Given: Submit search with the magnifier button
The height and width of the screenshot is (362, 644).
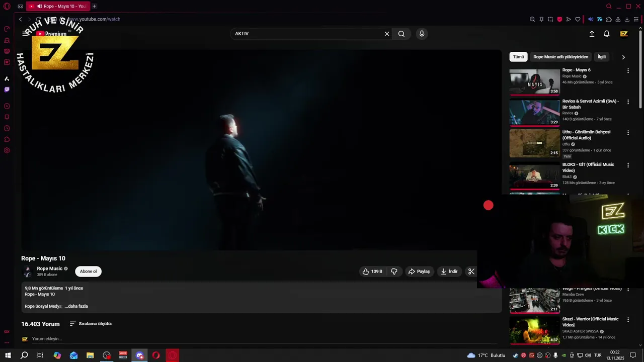Looking at the screenshot, I should point(401,34).
